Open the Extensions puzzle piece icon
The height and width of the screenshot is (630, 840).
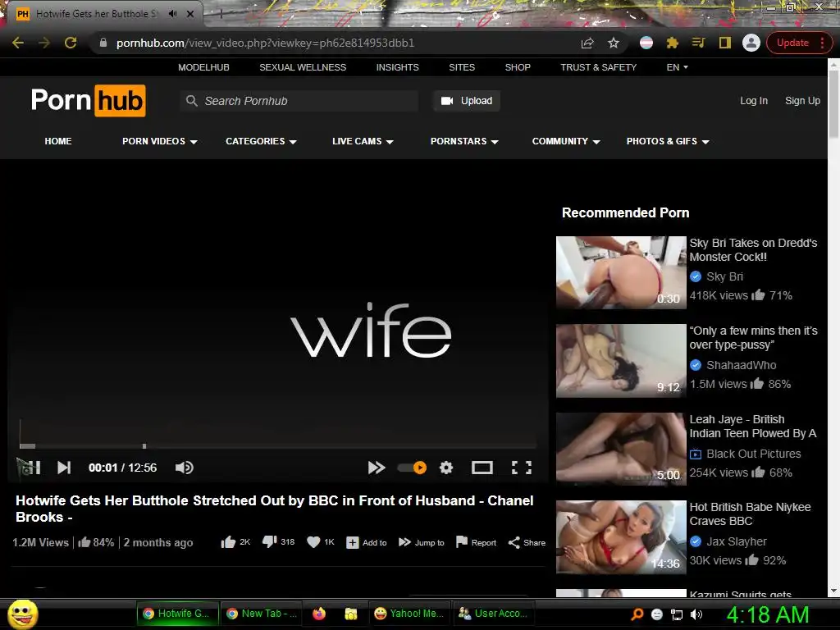(673, 43)
